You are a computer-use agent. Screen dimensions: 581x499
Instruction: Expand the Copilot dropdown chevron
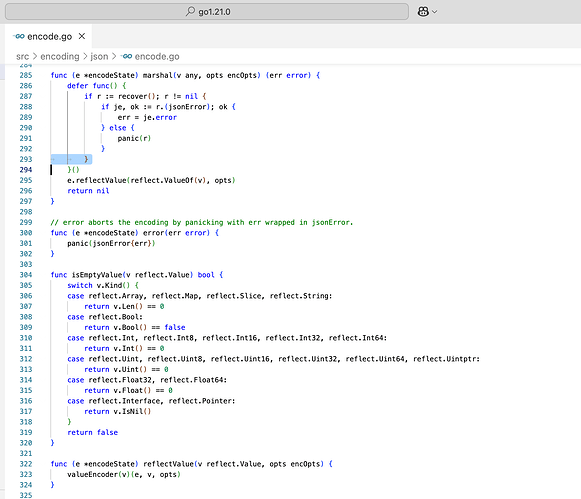pos(435,12)
